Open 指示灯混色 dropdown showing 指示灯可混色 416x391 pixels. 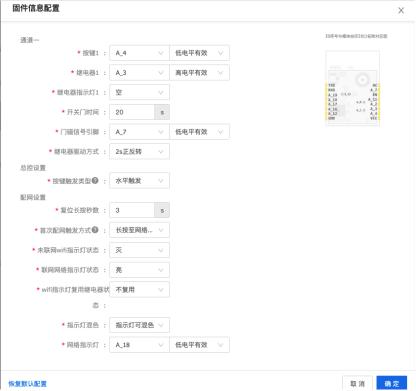click(x=139, y=325)
